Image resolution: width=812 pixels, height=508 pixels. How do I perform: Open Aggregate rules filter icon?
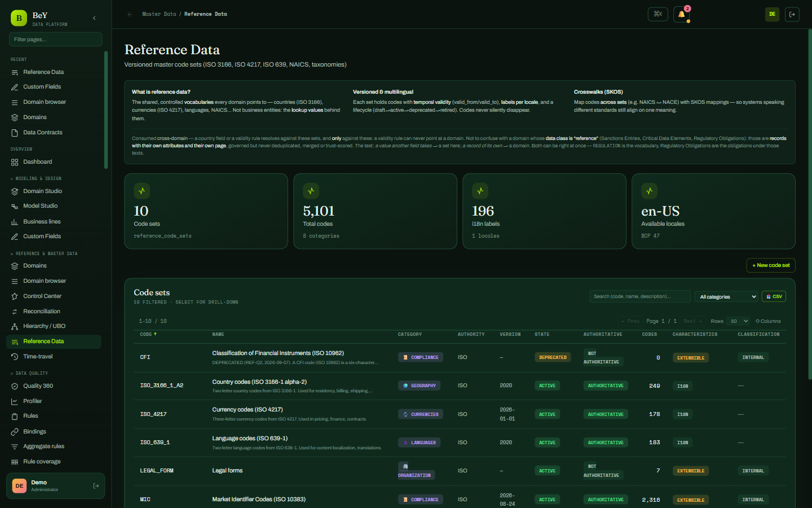15,446
